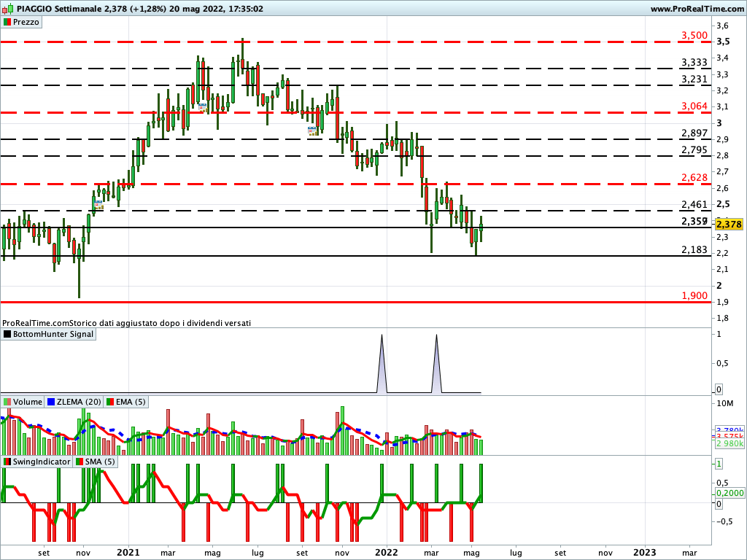The width and height of the screenshot is (747, 560).
Task: Click the Volume legend color icon
Action: click(x=7, y=402)
